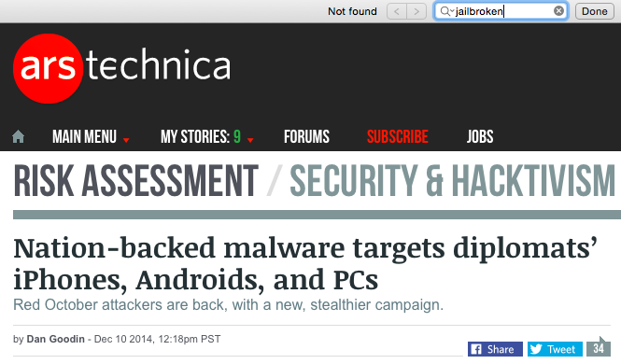Open author Dan Goodin's profile
The width and height of the screenshot is (621, 364).
(x=55, y=339)
